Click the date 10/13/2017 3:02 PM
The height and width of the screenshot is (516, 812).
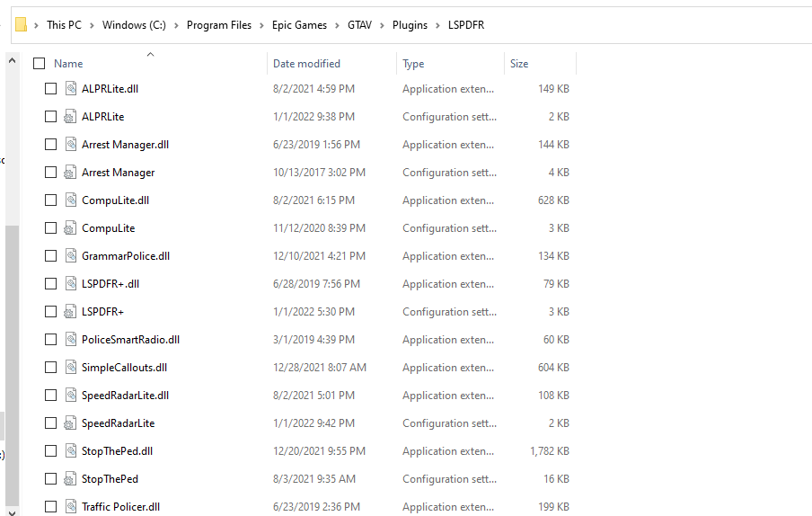coord(319,173)
